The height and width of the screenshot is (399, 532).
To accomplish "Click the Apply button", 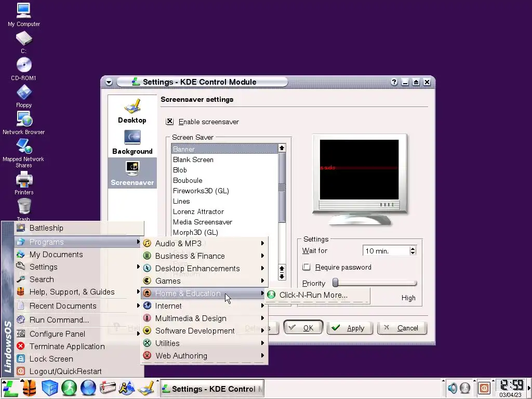I will [x=350, y=328].
